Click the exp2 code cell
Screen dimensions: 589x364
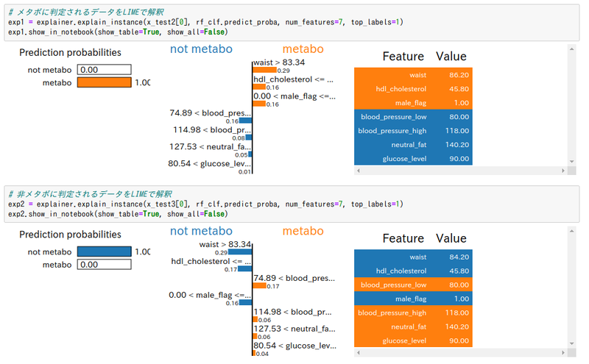tap(292, 204)
